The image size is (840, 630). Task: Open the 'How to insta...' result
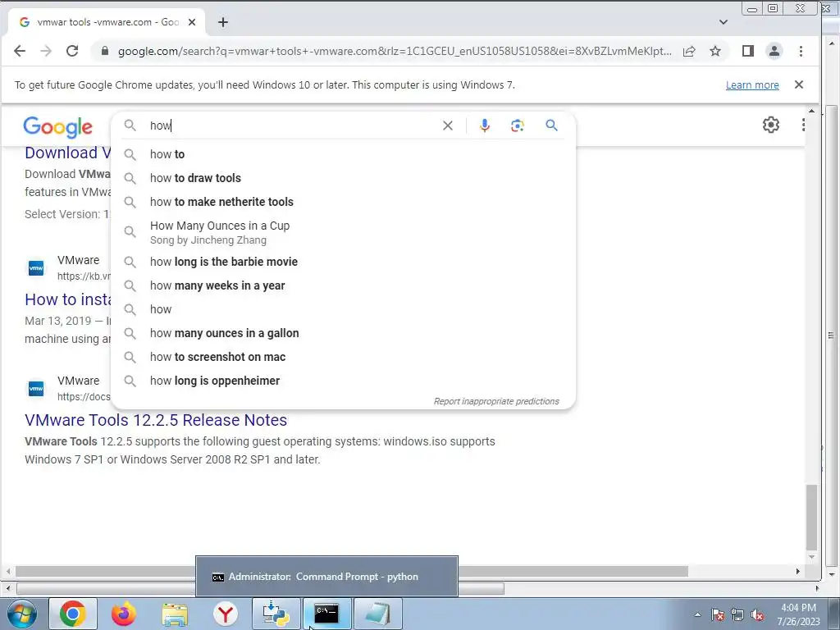pyautogui.click(x=68, y=299)
